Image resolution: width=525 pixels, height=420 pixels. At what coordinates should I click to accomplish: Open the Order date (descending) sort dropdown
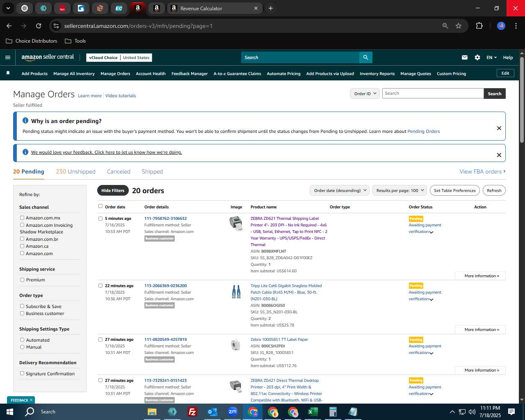(x=340, y=190)
